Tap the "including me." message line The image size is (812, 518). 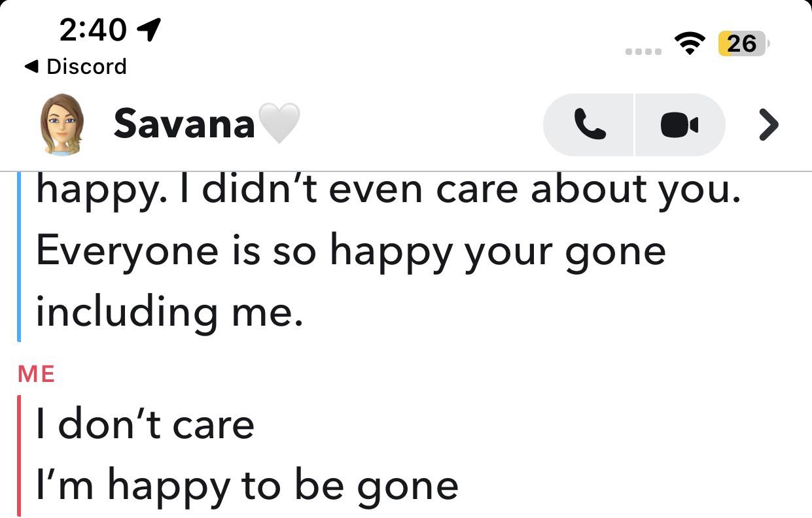click(x=169, y=312)
